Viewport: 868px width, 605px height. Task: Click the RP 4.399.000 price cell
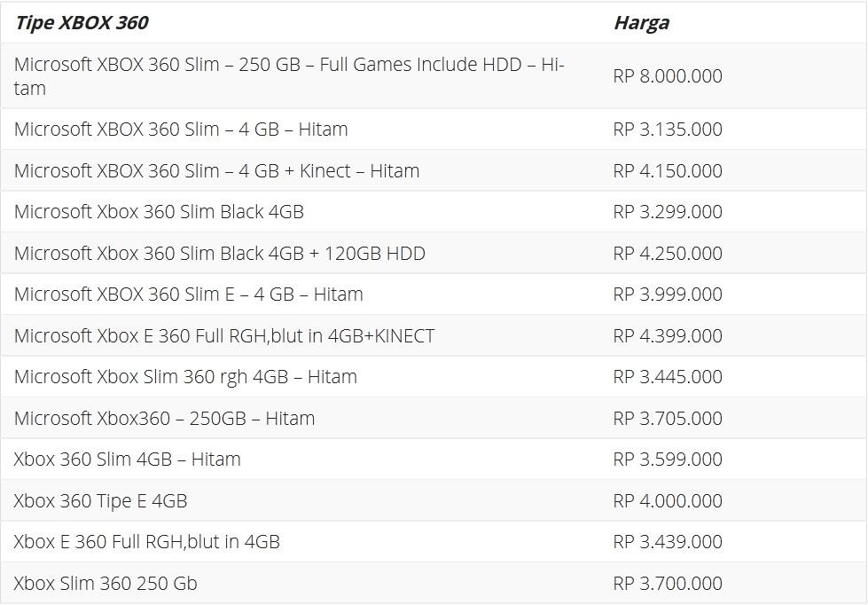(668, 336)
